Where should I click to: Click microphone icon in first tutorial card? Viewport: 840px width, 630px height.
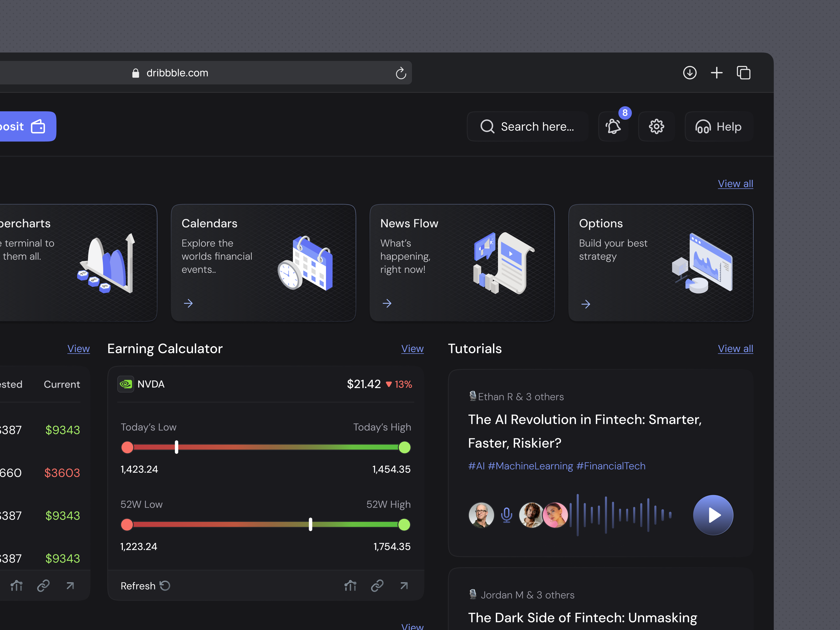[507, 515]
